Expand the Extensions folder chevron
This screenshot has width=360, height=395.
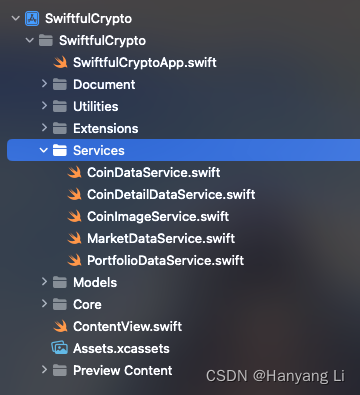[44, 128]
